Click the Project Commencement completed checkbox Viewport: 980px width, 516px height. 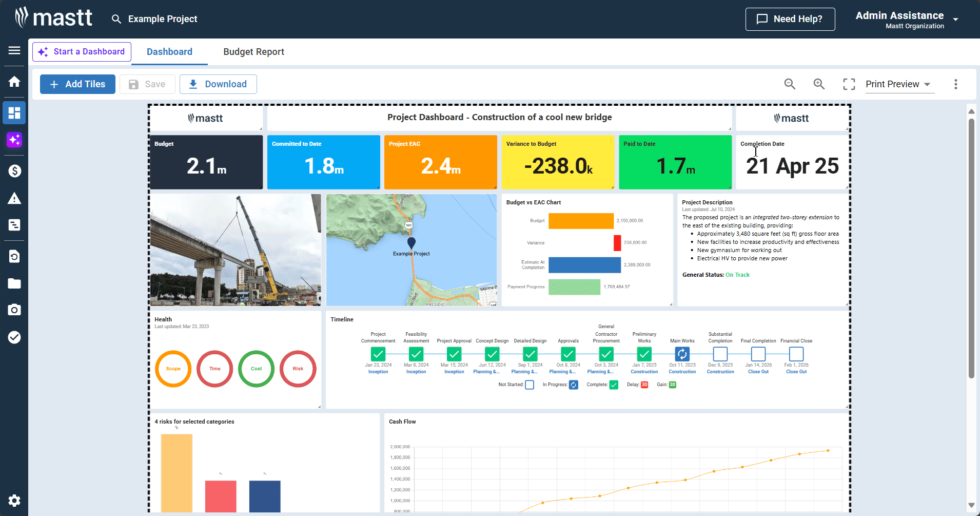(378, 354)
